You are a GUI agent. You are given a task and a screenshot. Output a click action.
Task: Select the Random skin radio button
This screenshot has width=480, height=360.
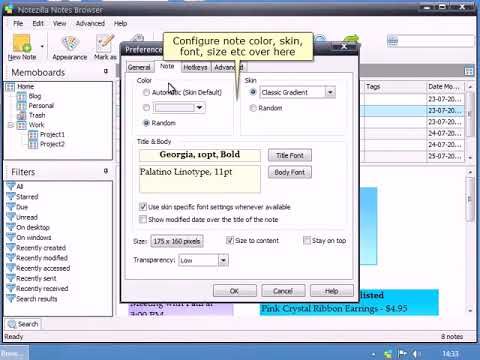(253, 108)
